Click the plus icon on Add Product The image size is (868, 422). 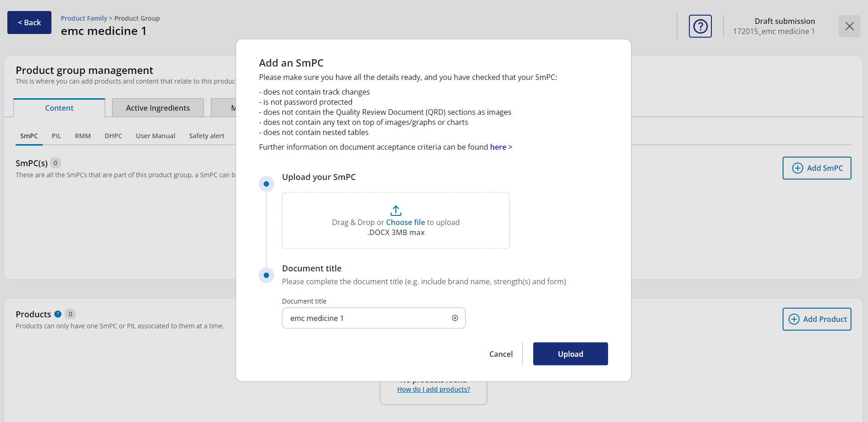point(794,319)
